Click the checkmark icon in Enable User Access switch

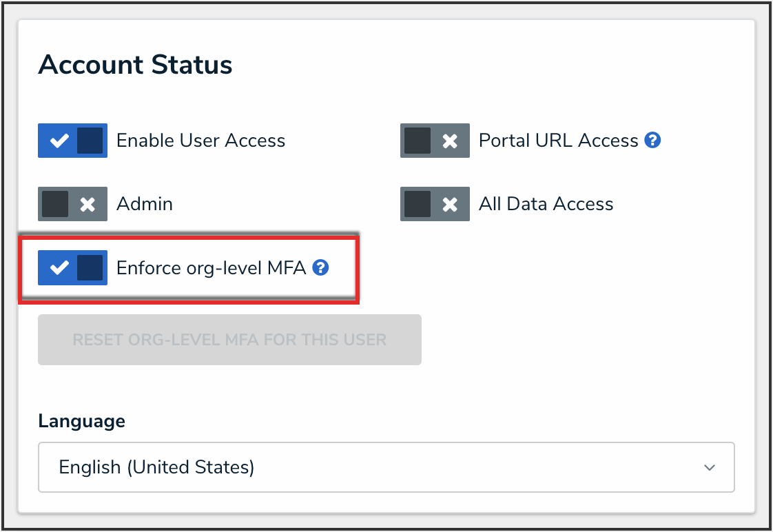tap(60, 141)
